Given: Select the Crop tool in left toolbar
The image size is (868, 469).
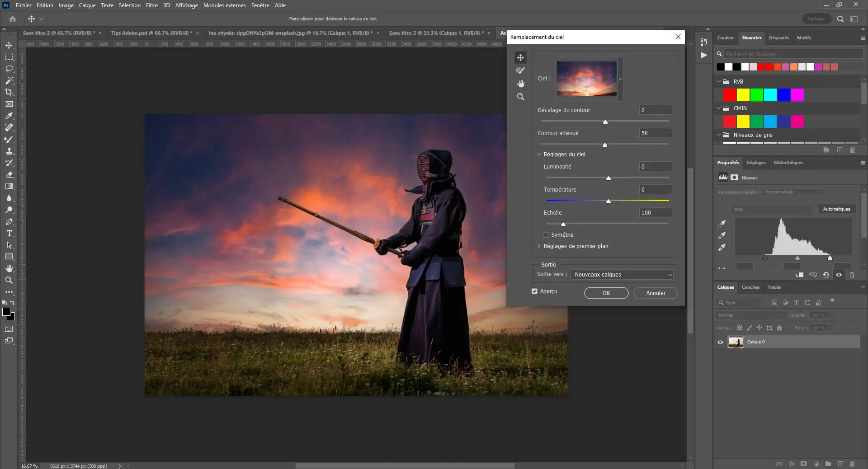Looking at the screenshot, I should click(x=9, y=92).
